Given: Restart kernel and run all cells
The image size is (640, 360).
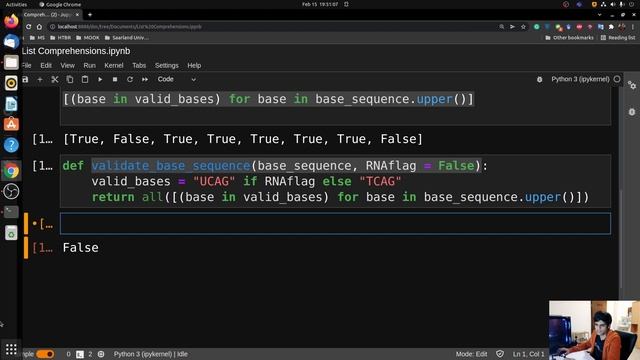Looking at the screenshot, I should pyautogui.click(x=145, y=79).
